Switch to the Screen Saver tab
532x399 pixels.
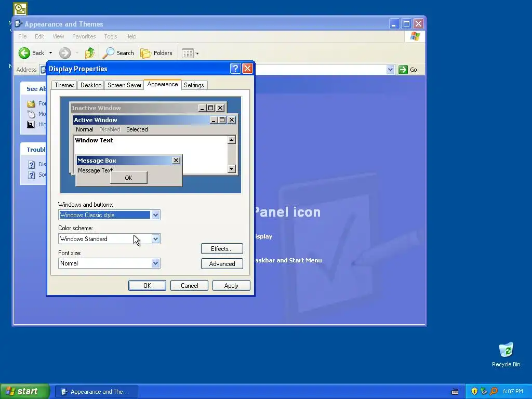[125, 85]
